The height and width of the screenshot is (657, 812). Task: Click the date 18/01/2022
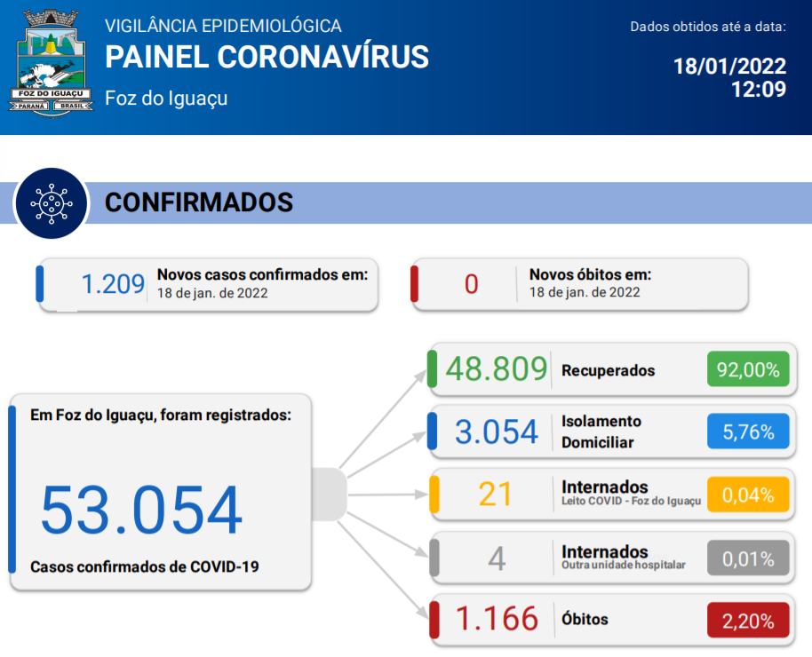(729, 67)
